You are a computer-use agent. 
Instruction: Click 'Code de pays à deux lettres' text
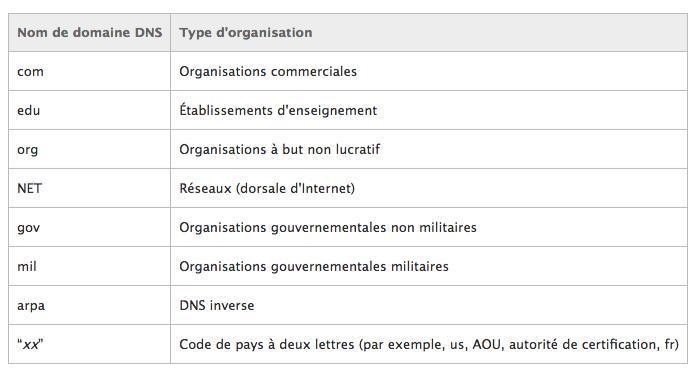267,344
